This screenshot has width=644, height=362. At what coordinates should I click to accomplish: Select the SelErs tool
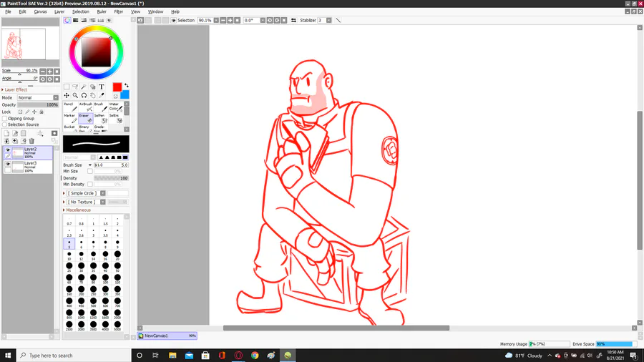116,118
